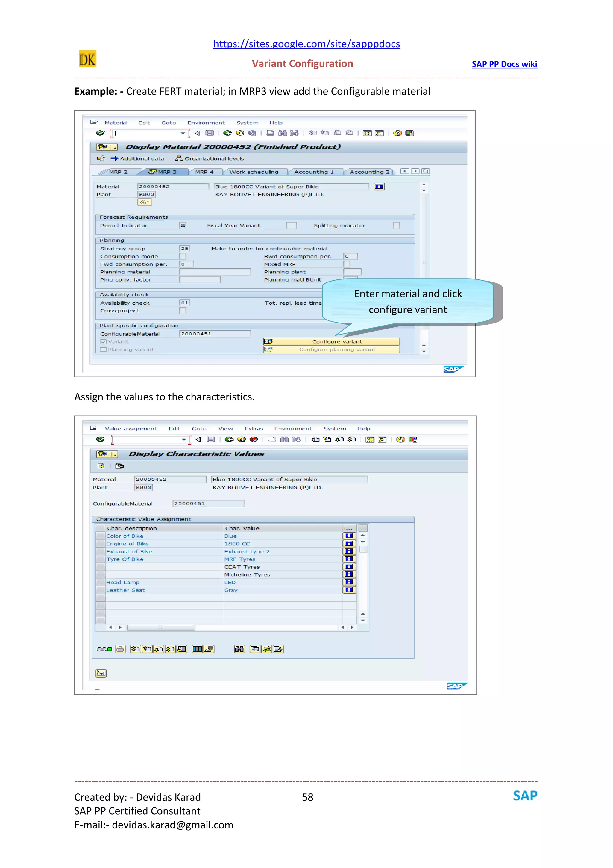The image size is (613, 868).
Task: Open command field dropdown in Display Material window
Action: (x=183, y=133)
